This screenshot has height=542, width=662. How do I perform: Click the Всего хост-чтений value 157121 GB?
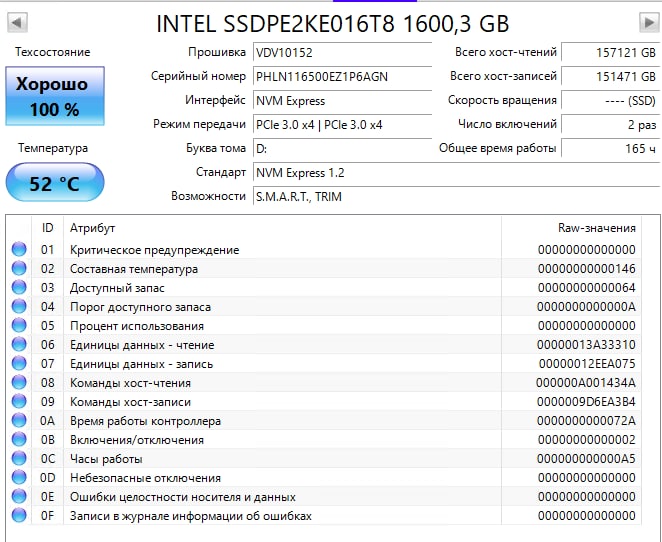click(610, 53)
